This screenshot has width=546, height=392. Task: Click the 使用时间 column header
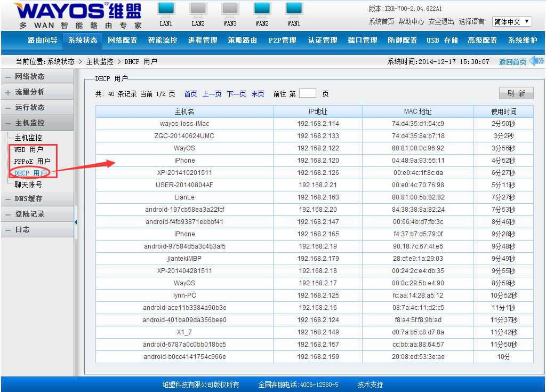click(x=503, y=111)
